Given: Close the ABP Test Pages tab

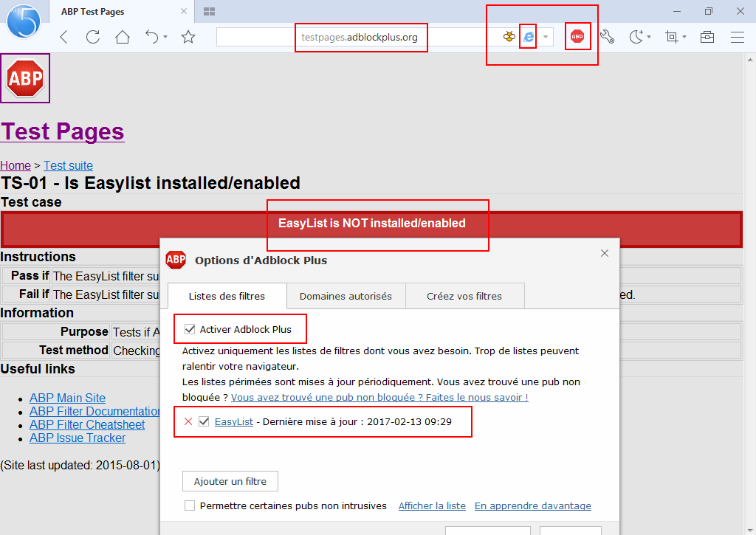Looking at the screenshot, I should coord(184,11).
